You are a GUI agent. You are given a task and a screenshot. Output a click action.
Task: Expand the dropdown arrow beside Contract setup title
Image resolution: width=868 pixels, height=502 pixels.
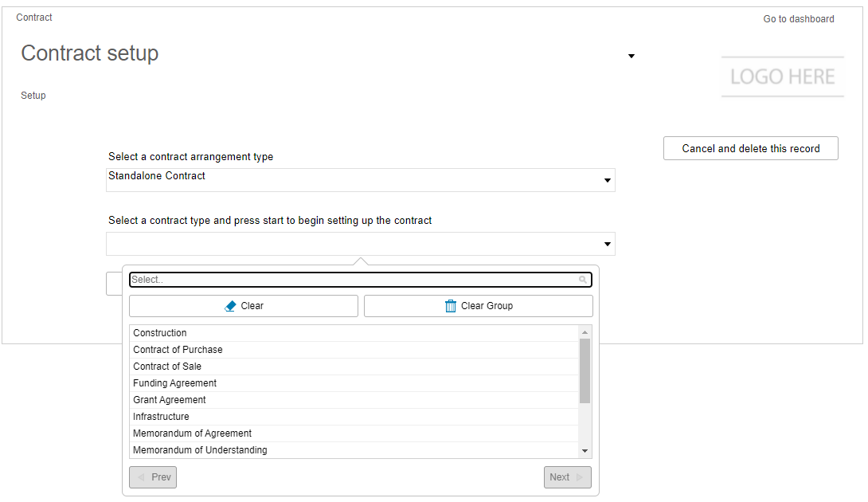tap(631, 56)
